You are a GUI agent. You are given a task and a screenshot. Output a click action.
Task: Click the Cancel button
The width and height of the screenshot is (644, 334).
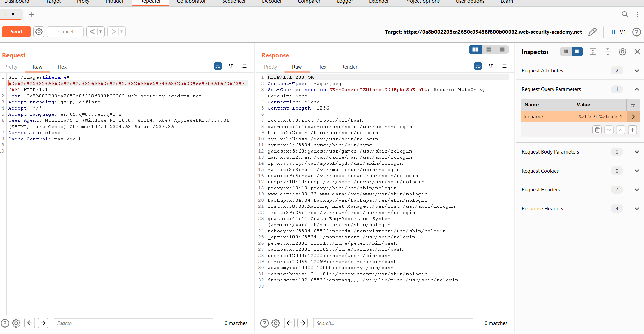click(x=66, y=32)
